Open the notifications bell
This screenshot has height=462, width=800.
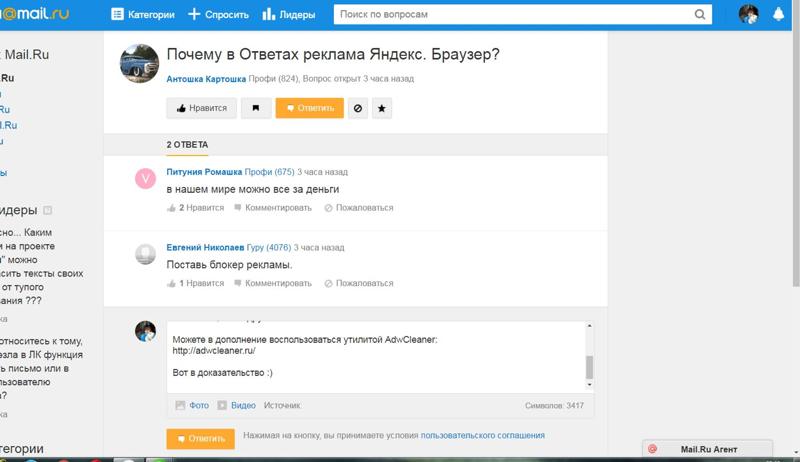778,14
